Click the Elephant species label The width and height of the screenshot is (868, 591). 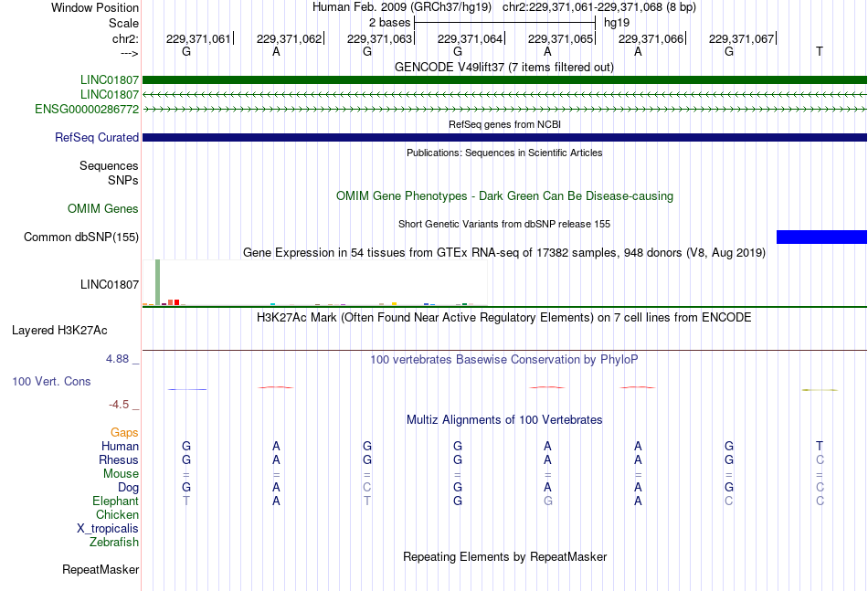tap(116, 501)
